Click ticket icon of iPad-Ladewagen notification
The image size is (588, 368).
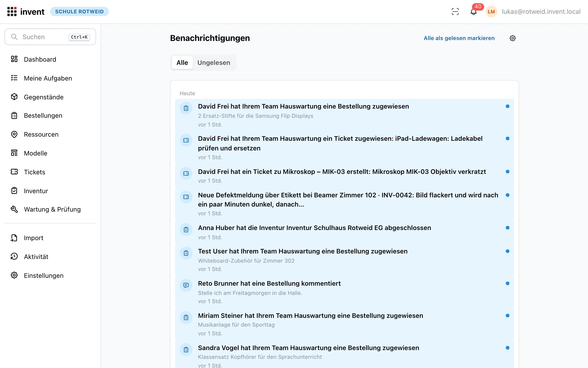click(x=186, y=141)
